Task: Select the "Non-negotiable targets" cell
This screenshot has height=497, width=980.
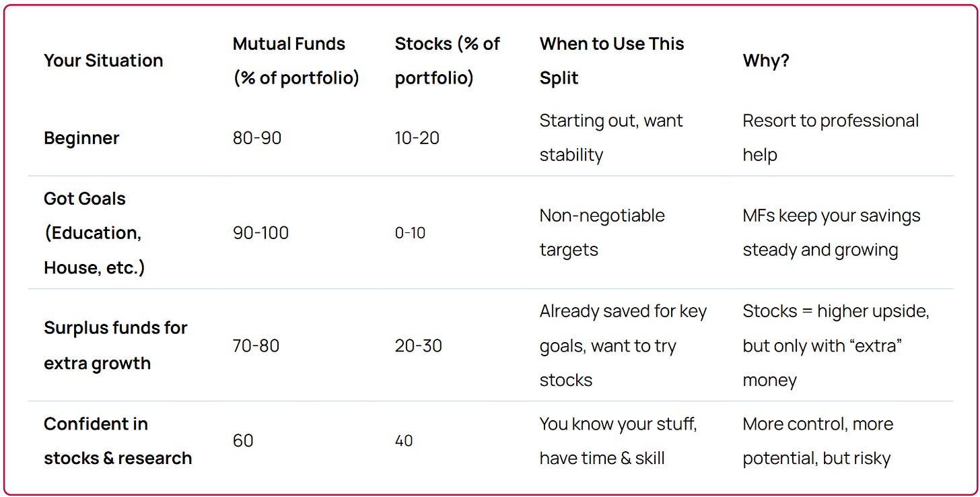Action: coord(602,232)
